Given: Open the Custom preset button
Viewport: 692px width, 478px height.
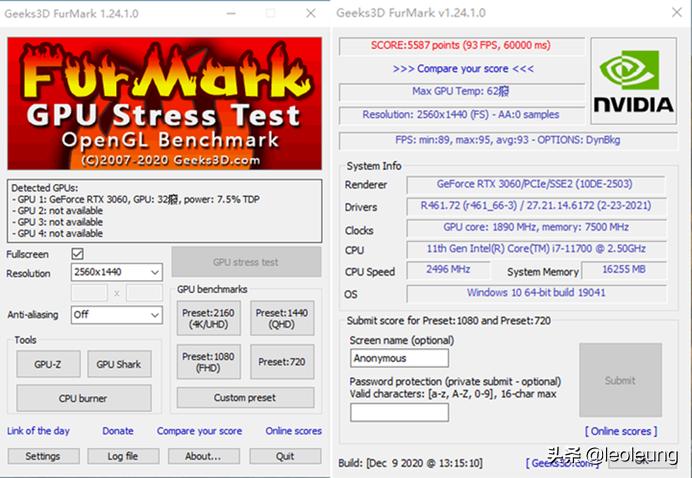Looking at the screenshot, I should coord(245,398).
